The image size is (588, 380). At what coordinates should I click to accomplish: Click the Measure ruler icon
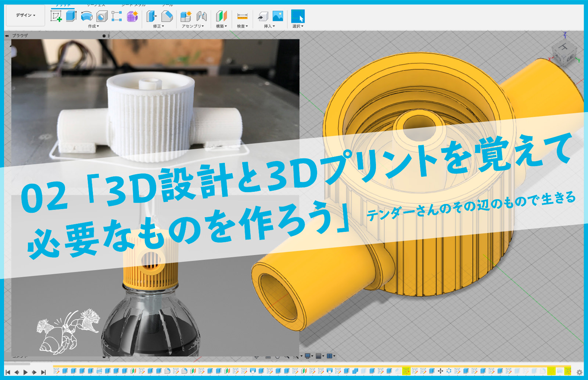click(x=242, y=16)
